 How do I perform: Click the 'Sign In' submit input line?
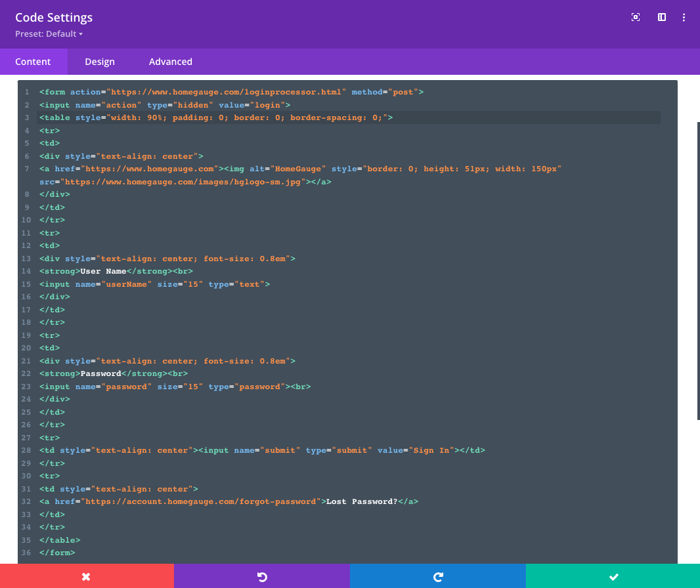pos(262,451)
